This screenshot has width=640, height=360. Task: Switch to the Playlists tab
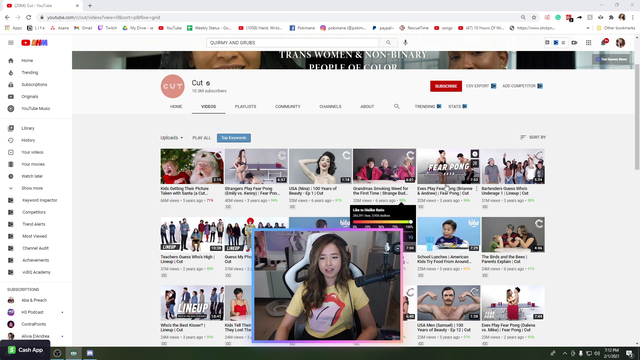245,106
